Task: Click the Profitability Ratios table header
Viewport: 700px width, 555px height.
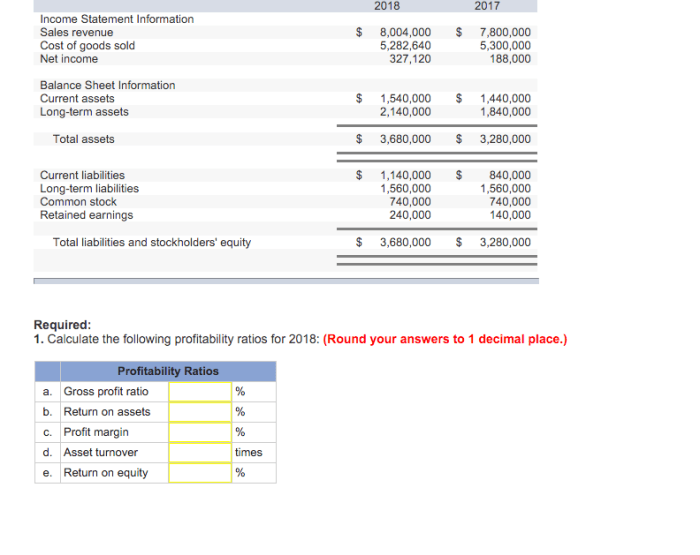Action: coord(167,371)
